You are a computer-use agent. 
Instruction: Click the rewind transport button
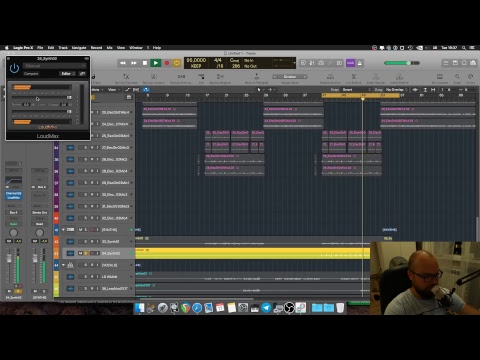coord(123,63)
